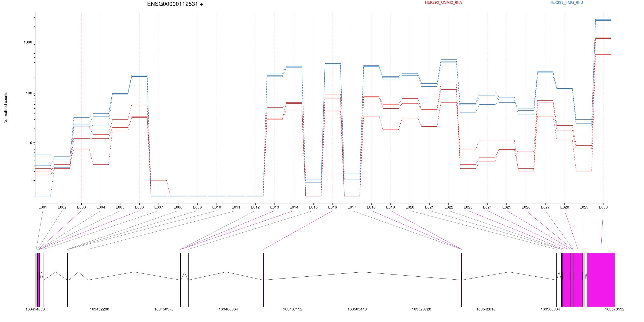Click the gene title ENSG00000112531 +
Viewport: 644px width, 322px height.
click(175, 4)
